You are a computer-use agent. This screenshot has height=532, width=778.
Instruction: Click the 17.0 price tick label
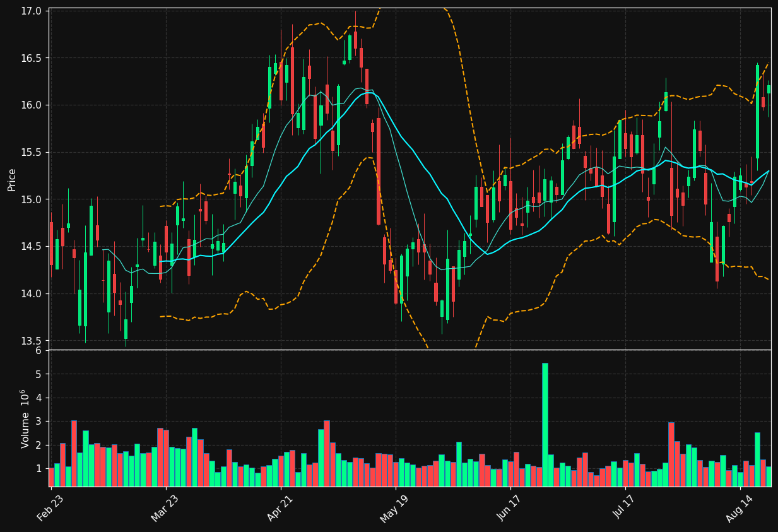click(32, 11)
